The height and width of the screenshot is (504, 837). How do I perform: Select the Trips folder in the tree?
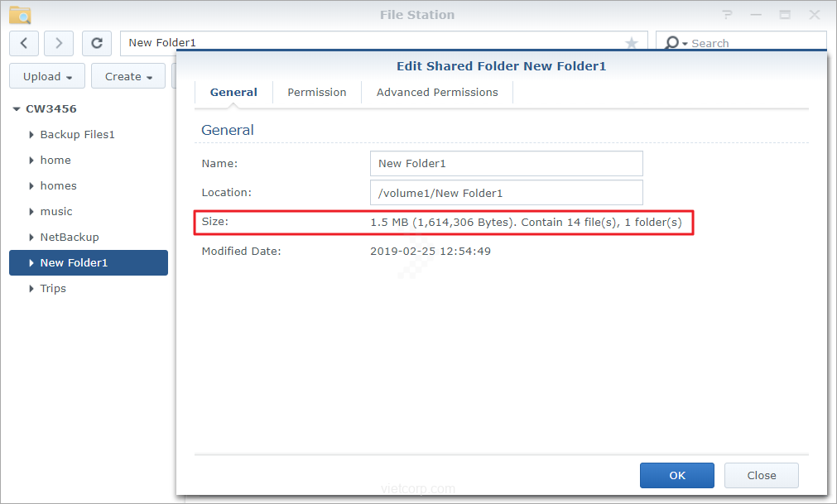(53, 289)
